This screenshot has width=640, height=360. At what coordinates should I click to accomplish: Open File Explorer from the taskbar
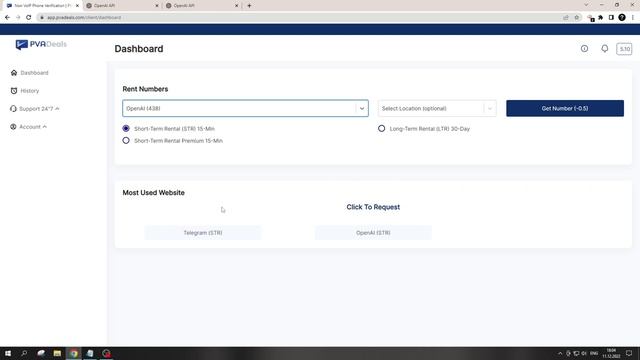tap(57, 353)
